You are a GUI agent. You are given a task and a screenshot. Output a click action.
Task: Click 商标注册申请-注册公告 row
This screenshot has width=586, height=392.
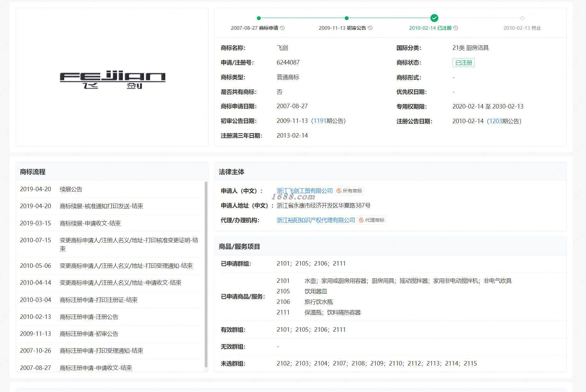tap(110, 317)
